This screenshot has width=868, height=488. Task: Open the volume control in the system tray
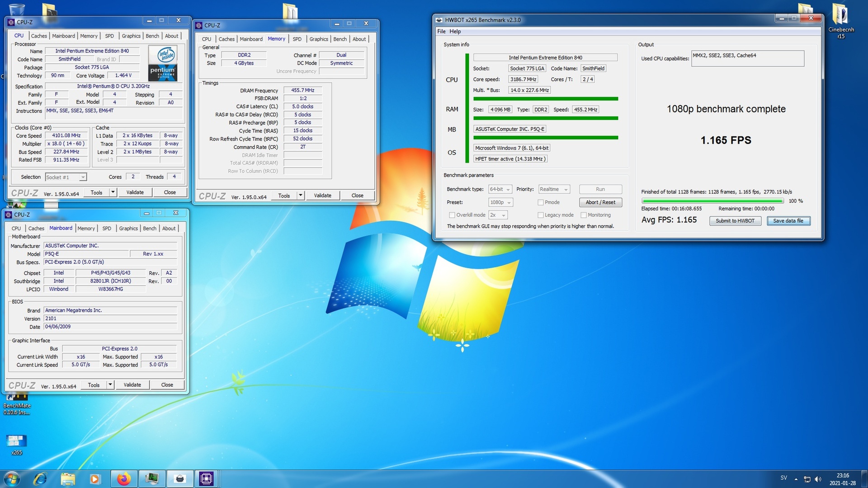pyautogui.click(x=818, y=479)
